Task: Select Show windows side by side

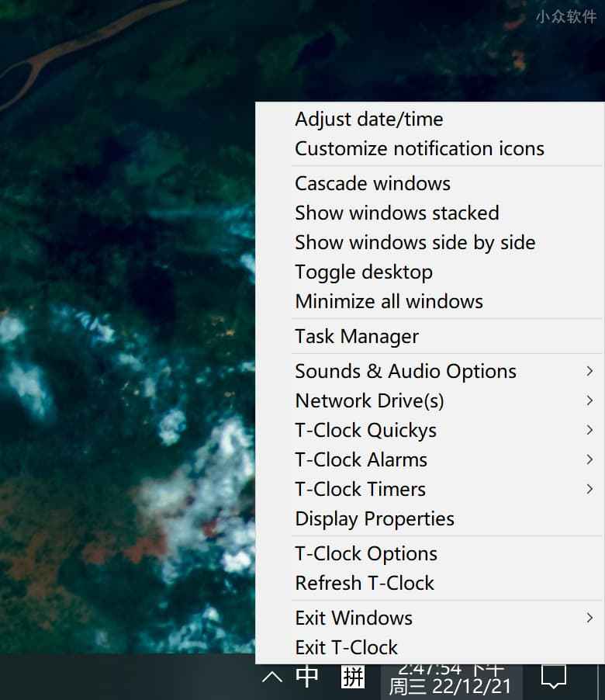Action: tap(415, 243)
